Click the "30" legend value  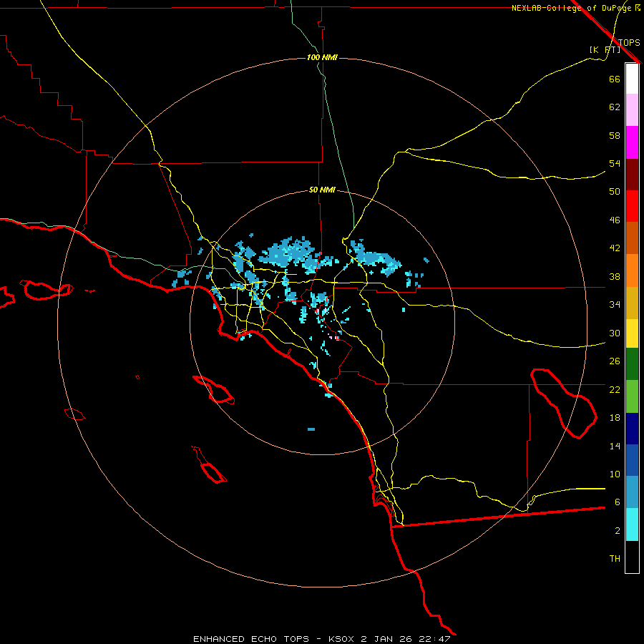point(615,333)
